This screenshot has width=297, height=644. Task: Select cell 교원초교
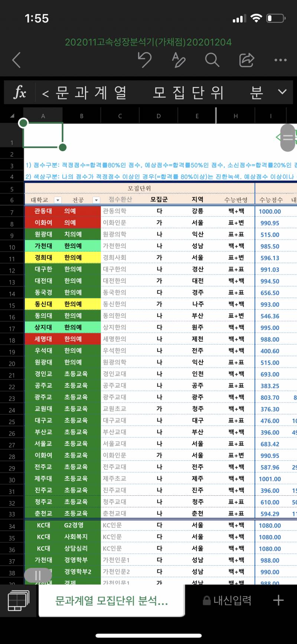(120, 409)
